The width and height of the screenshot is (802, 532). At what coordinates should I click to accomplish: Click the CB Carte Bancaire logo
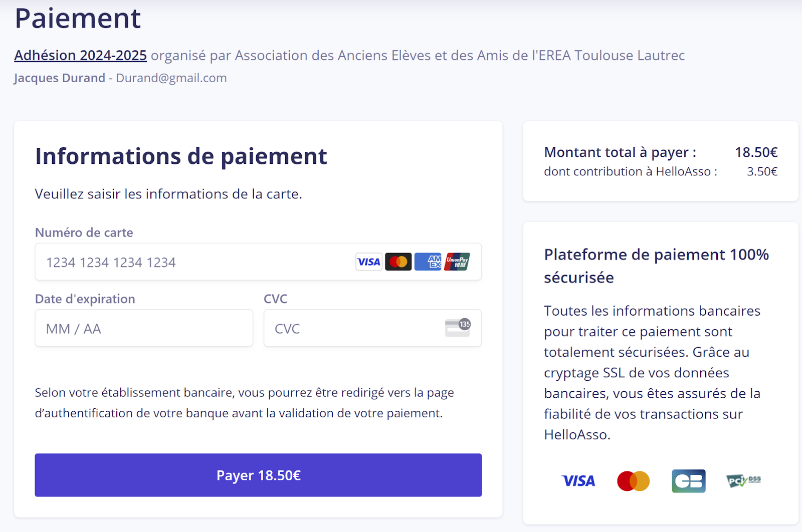coord(689,481)
